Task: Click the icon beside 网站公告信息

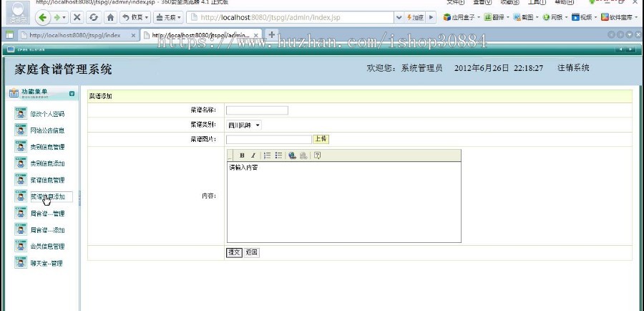Action: point(21,130)
